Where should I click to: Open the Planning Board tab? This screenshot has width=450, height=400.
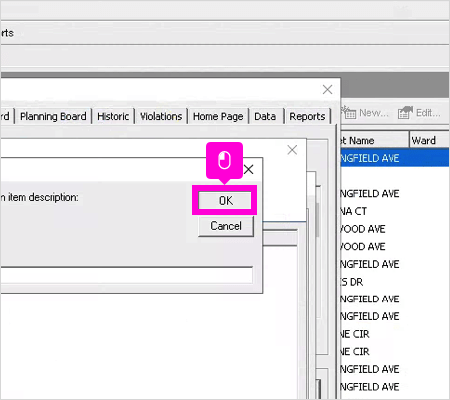[x=53, y=116]
